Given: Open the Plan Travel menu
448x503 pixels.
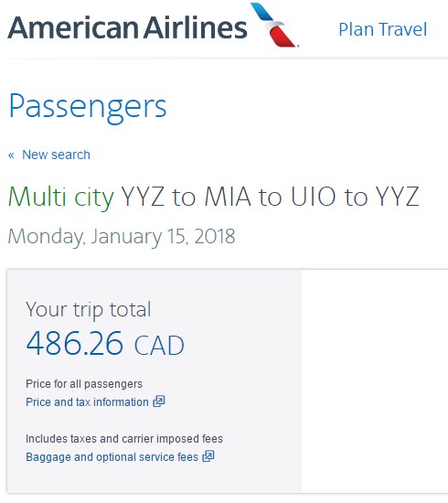Looking at the screenshot, I should [x=382, y=29].
